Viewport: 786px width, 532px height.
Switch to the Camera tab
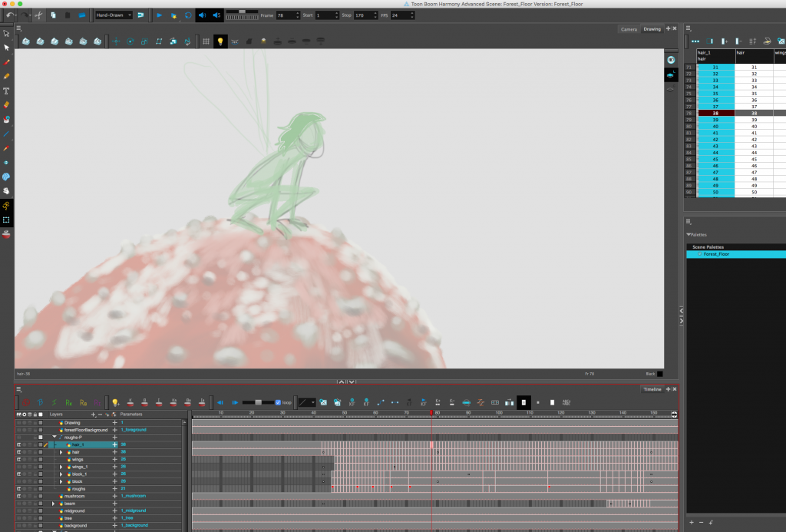coord(629,29)
